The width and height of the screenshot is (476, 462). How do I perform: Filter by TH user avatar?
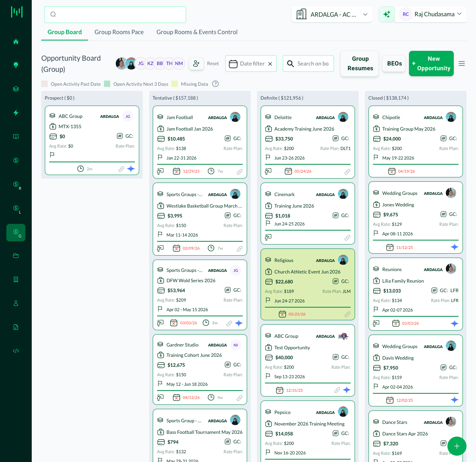click(169, 64)
